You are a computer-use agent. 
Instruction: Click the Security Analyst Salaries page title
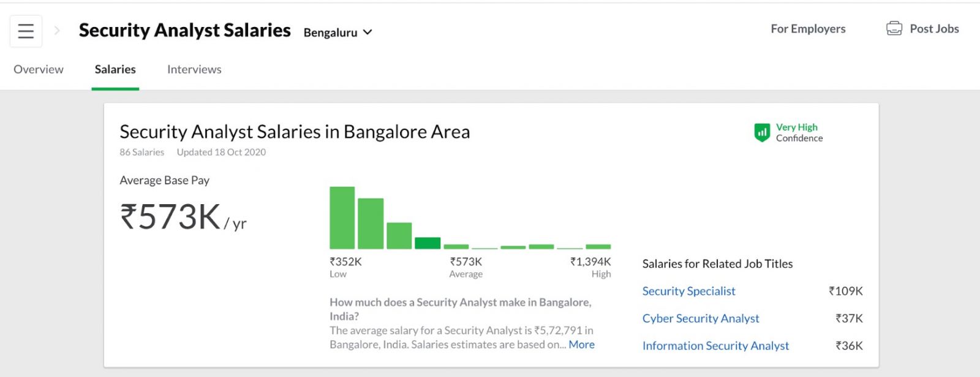click(x=184, y=31)
